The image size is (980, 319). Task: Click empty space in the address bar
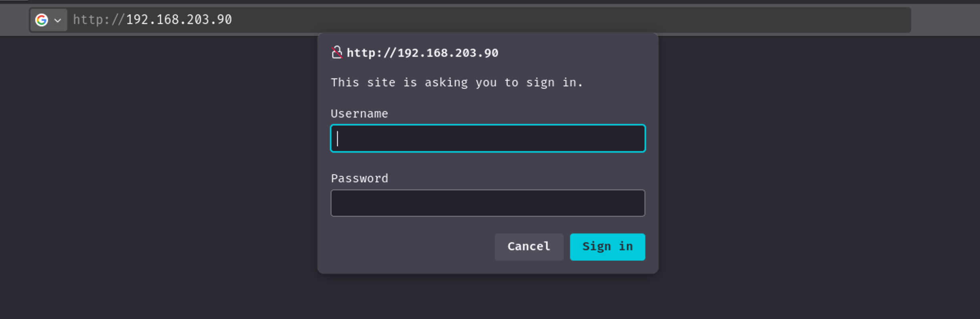tap(560, 20)
